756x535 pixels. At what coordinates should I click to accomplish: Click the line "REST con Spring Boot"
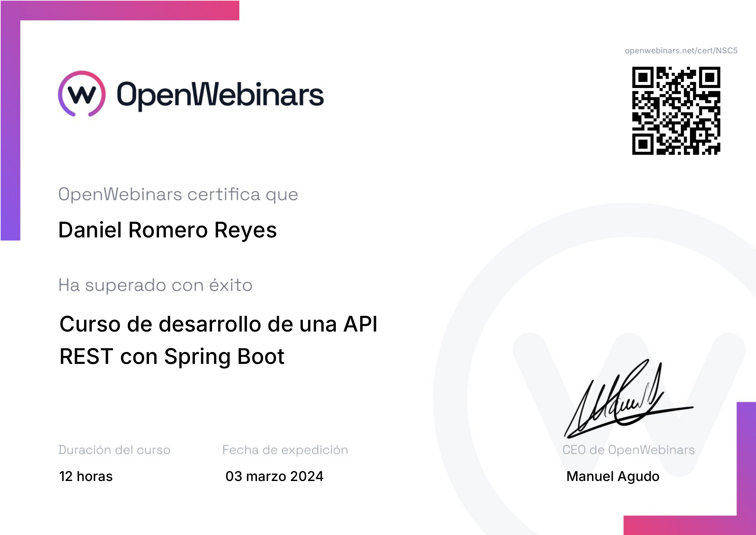click(172, 357)
